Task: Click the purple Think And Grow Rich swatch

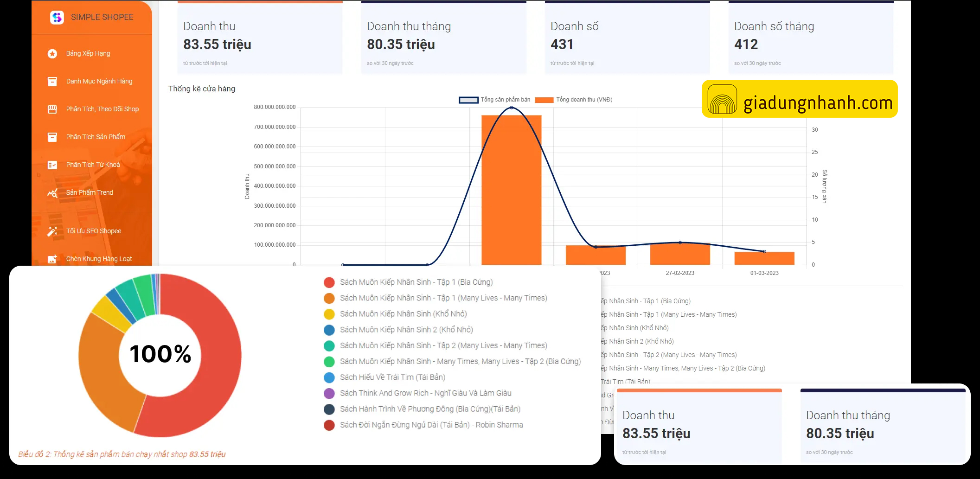Action: coord(329,394)
